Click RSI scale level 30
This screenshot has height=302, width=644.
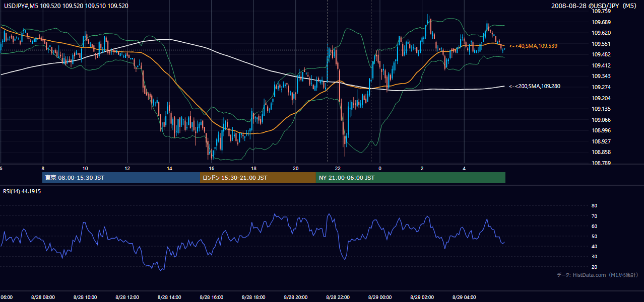[594, 257]
